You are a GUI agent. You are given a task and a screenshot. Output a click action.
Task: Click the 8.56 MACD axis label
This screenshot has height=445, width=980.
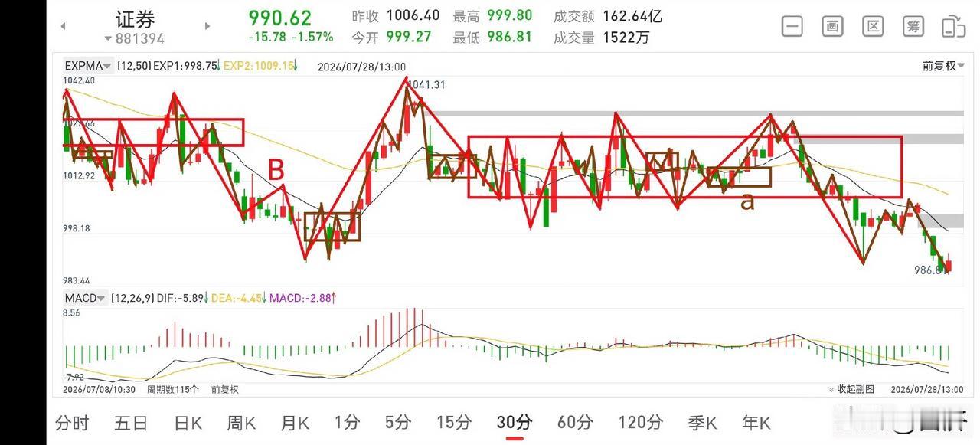(72, 313)
